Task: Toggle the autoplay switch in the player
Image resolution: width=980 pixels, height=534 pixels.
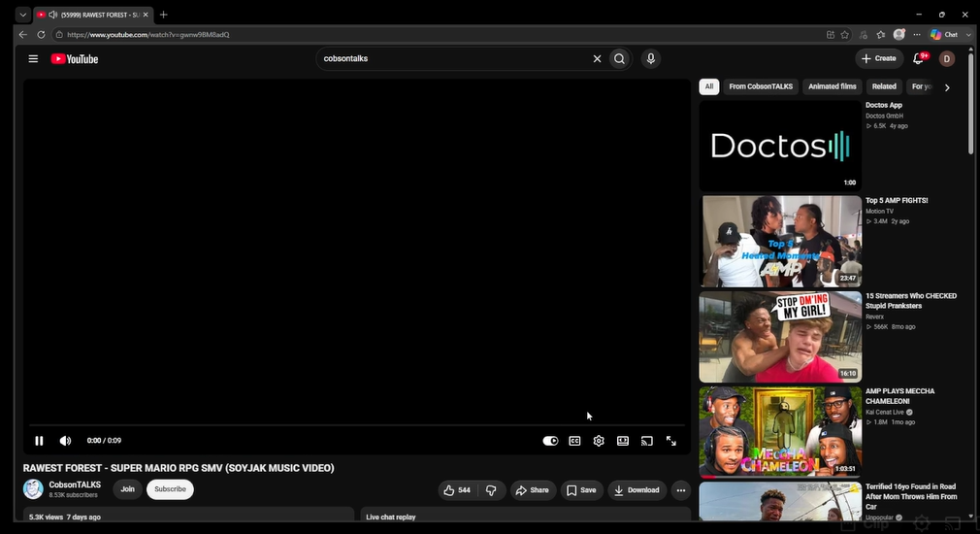Action: 550,441
